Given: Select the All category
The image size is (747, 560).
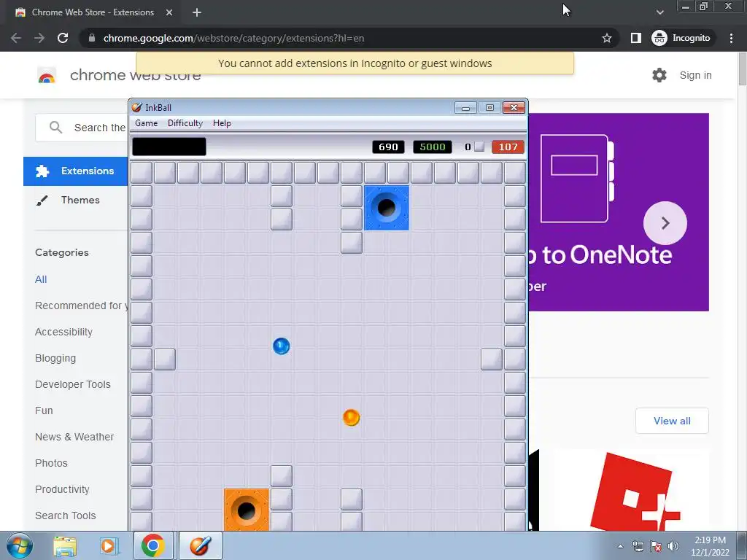Looking at the screenshot, I should [x=41, y=279].
